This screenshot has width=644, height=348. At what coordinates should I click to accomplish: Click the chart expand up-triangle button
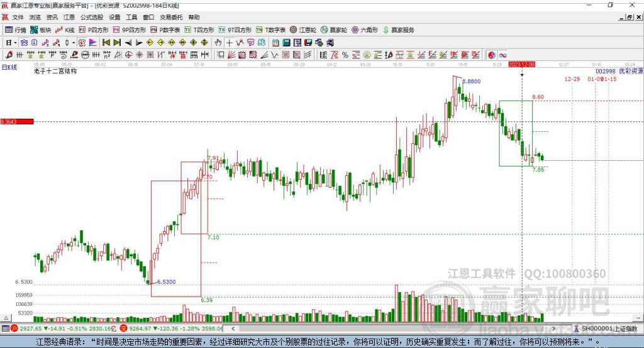6,318
